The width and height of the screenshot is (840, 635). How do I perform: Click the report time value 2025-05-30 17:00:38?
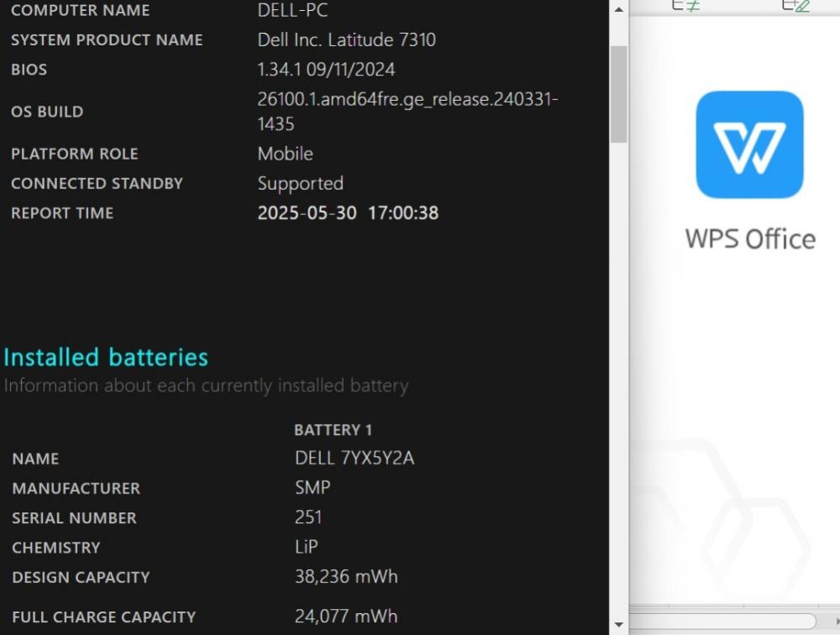pyautogui.click(x=349, y=213)
